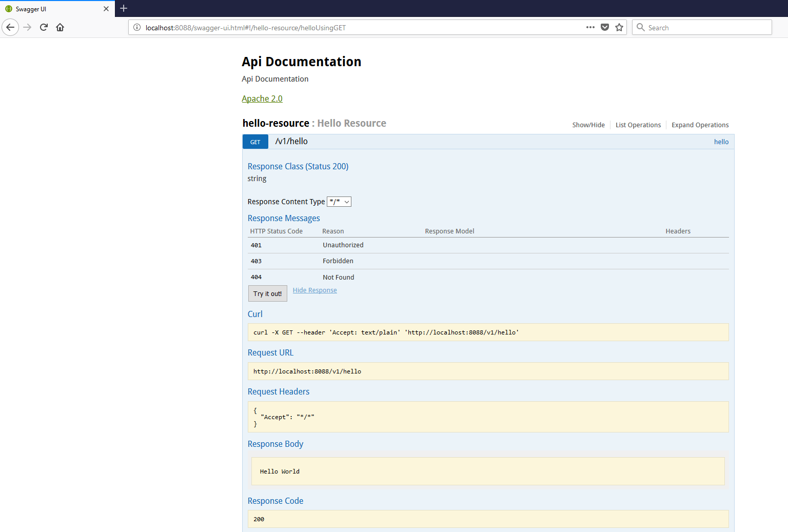
Task: Open a new browser tab
Action: pyautogui.click(x=124, y=9)
